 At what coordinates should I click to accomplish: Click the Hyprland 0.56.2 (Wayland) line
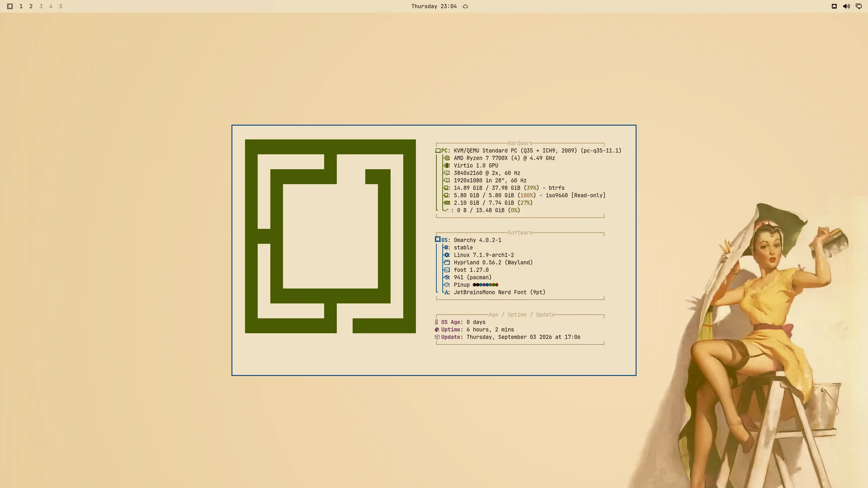pyautogui.click(x=493, y=263)
